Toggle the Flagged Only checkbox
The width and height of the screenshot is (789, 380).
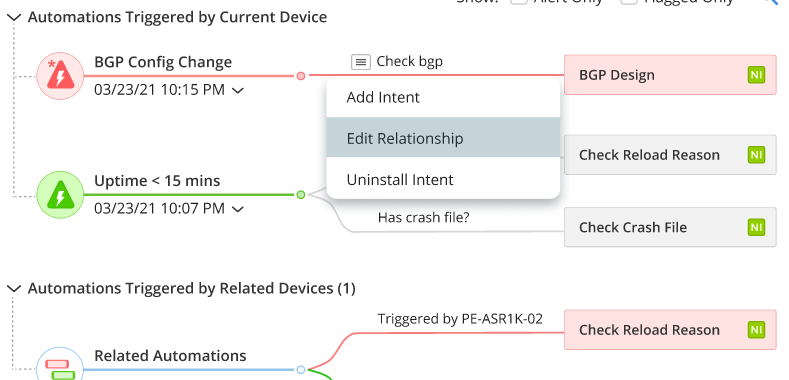629,2
